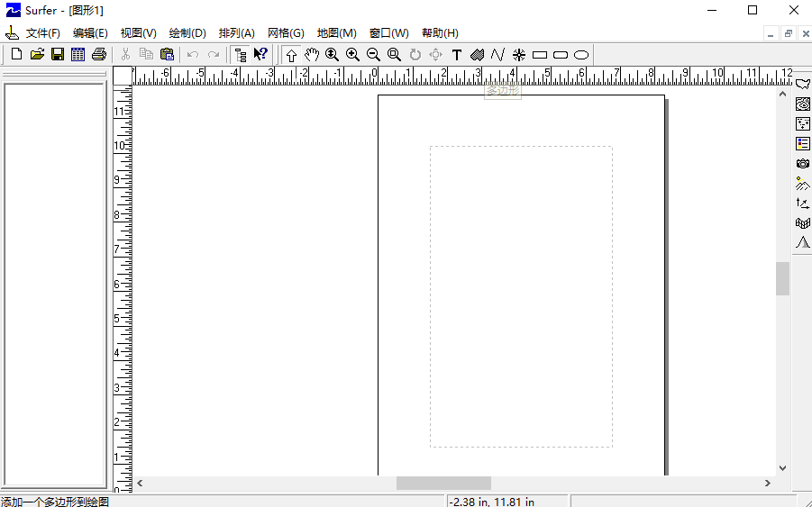This screenshot has width=812, height=507.
Task: Select the Ellipse drawing tool
Action: [x=581, y=55]
